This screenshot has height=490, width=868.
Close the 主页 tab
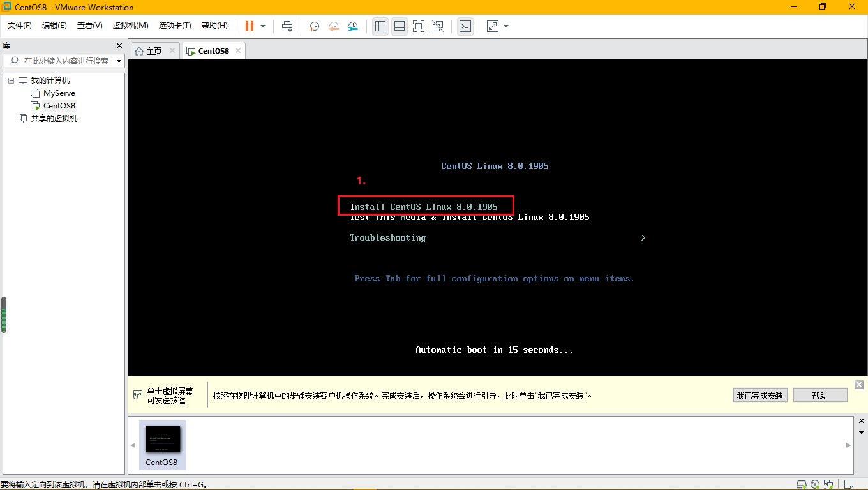tap(172, 50)
